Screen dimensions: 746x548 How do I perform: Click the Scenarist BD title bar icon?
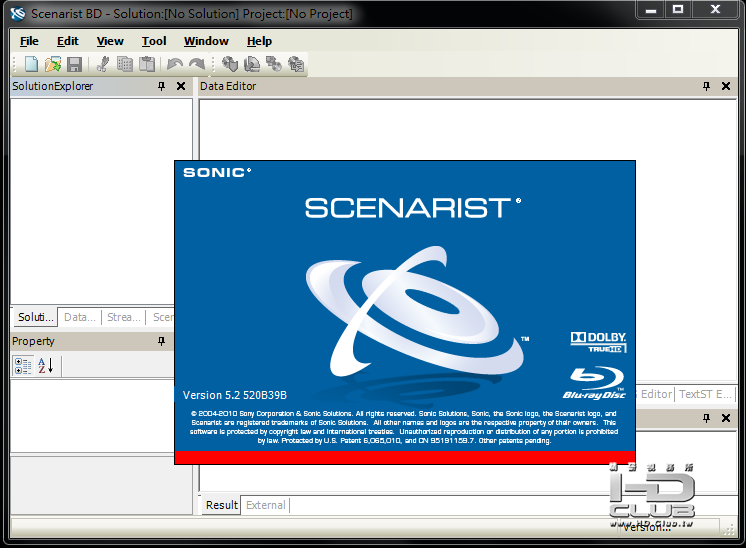click(x=18, y=13)
